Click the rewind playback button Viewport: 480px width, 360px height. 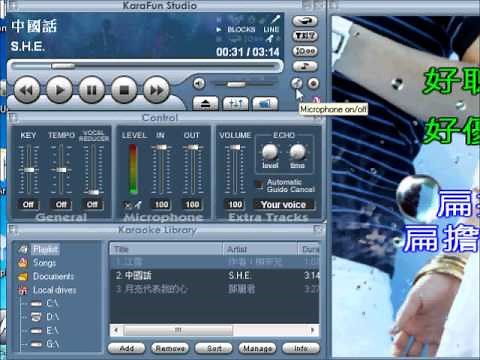click(x=27, y=90)
